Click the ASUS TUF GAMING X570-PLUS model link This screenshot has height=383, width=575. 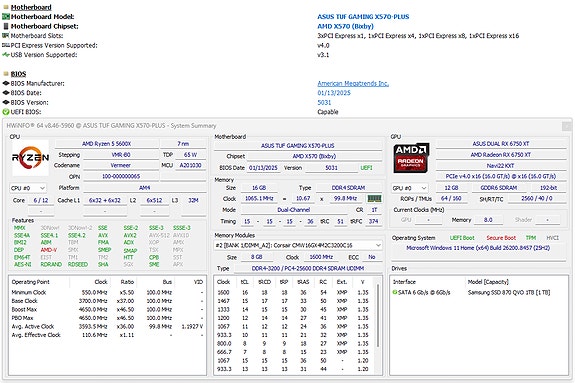tap(363, 17)
